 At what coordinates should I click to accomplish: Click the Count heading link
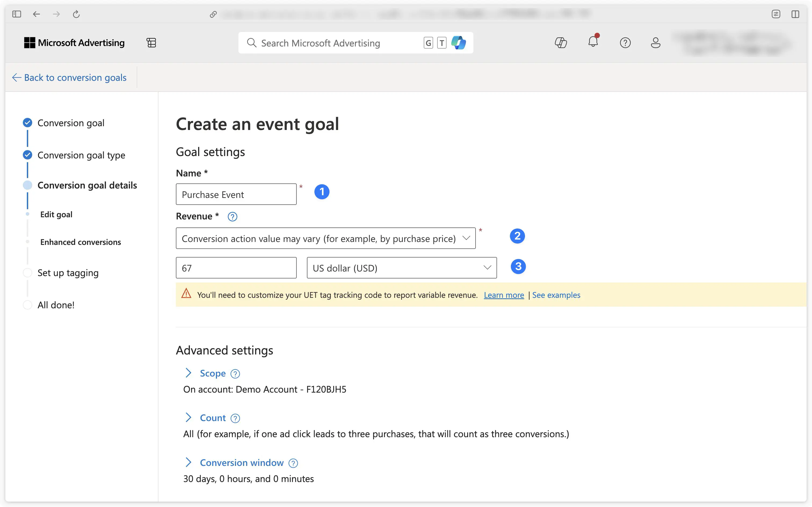[x=213, y=418]
